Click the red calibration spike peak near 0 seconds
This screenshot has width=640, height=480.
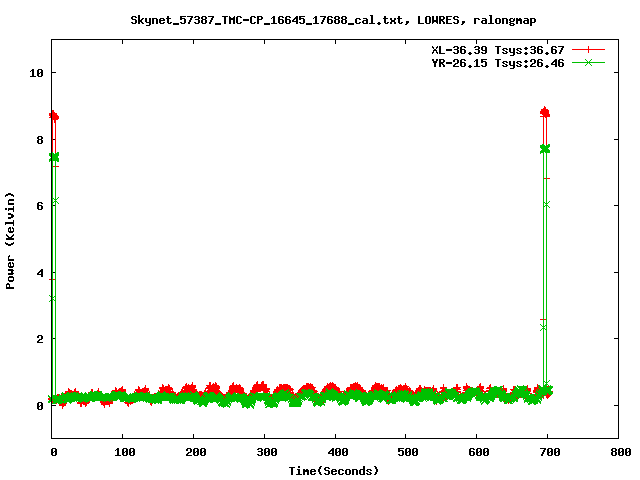[54, 116]
